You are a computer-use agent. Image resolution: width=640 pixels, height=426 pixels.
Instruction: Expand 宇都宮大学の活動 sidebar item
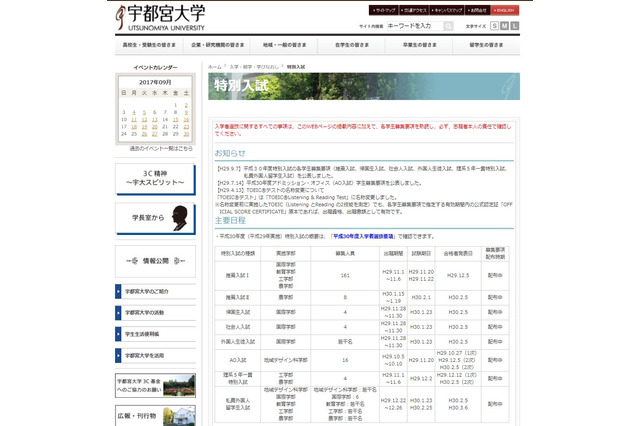coord(155,313)
